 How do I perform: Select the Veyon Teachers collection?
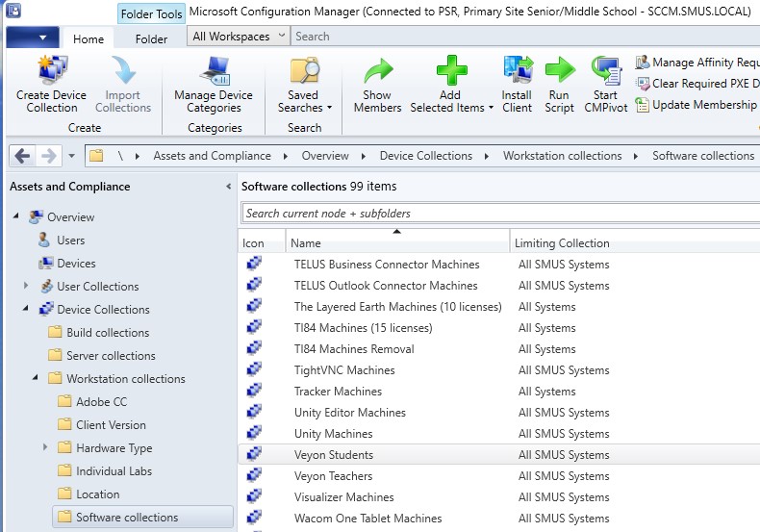[x=333, y=476]
